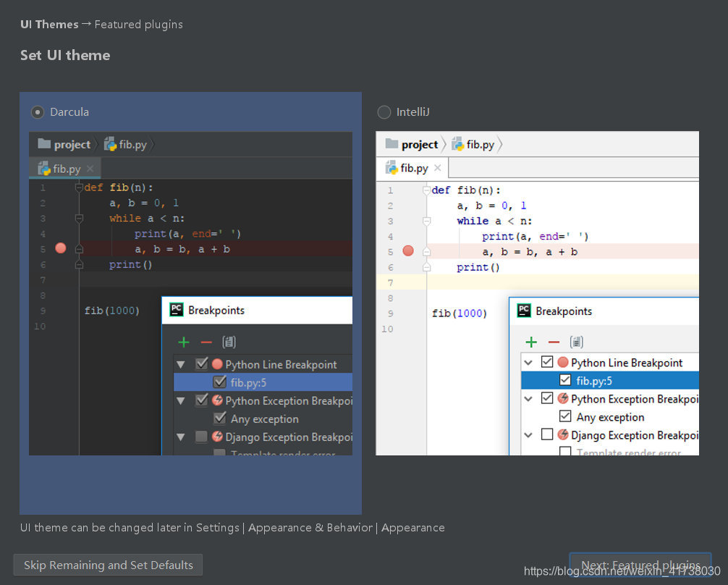This screenshot has width=728, height=585.
Task: Click fold marker at while line in Darcula preview
Action: (x=79, y=219)
